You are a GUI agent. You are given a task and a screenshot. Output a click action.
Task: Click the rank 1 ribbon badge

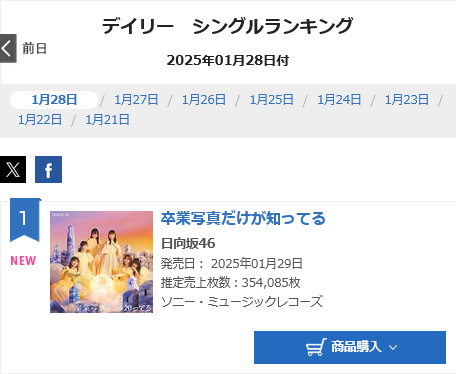tap(25, 220)
